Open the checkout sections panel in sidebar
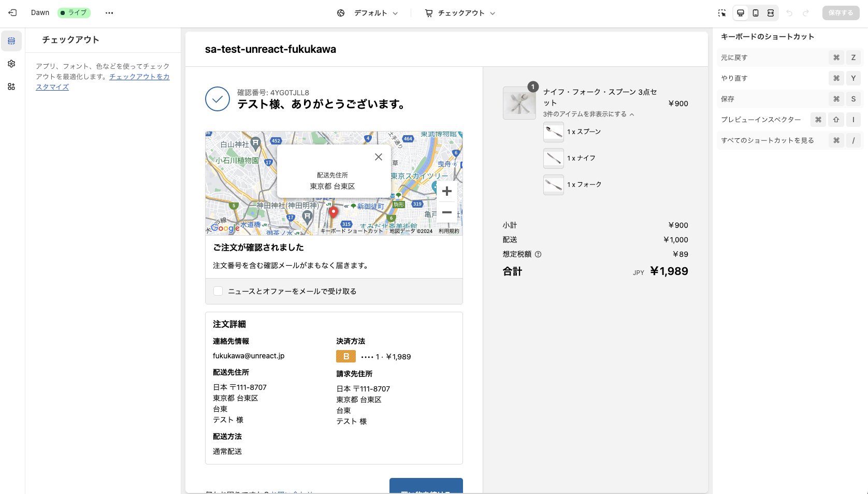 pos(11,40)
